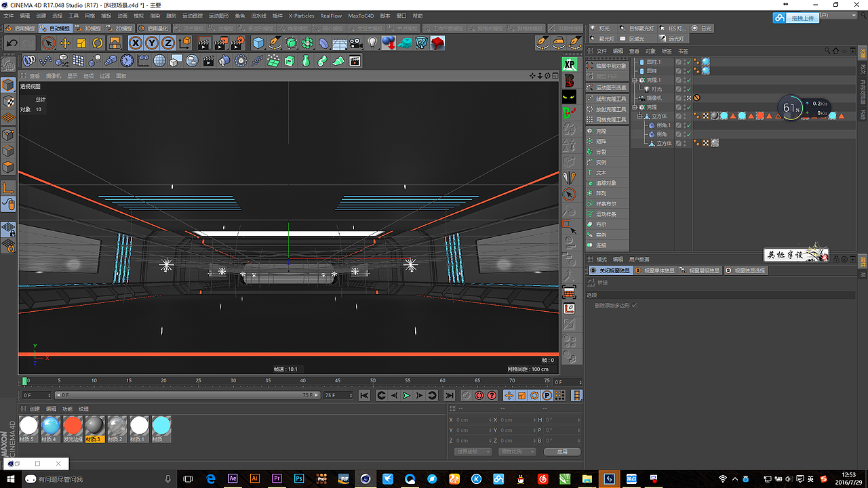
Task: Open the RealFlow menu
Action: tap(331, 16)
